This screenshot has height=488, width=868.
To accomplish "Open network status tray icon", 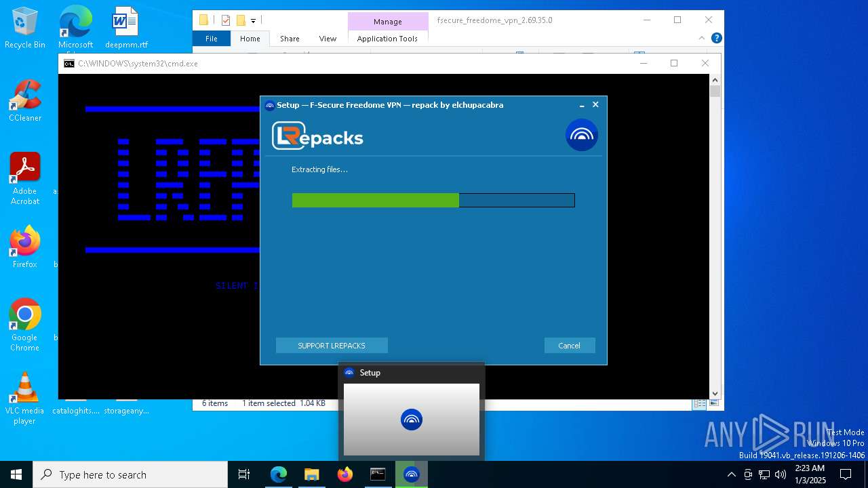I will click(764, 474).
